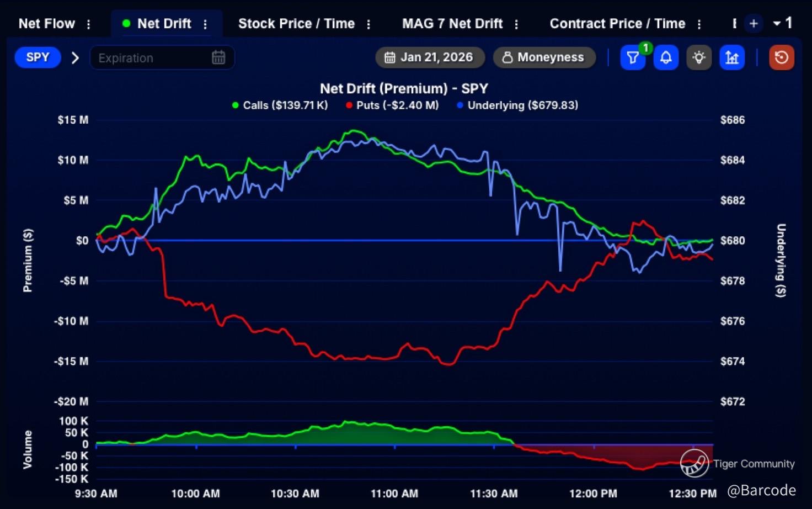Image resolution: width=812 pixels, height=509 pixels.
Task: Toggle the Puts series in legend
Action: click(392, 105)
